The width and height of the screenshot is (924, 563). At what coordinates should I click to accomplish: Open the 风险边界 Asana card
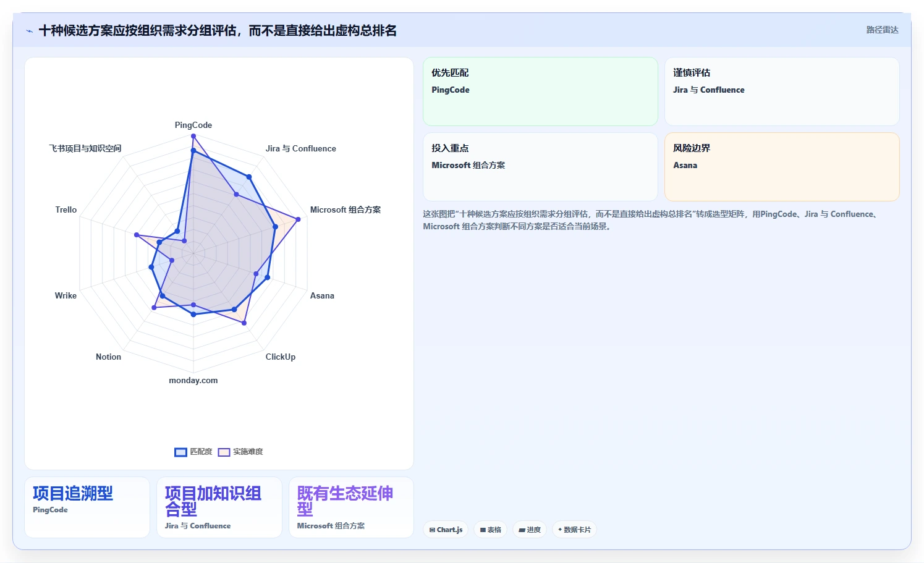coord(782,167)
